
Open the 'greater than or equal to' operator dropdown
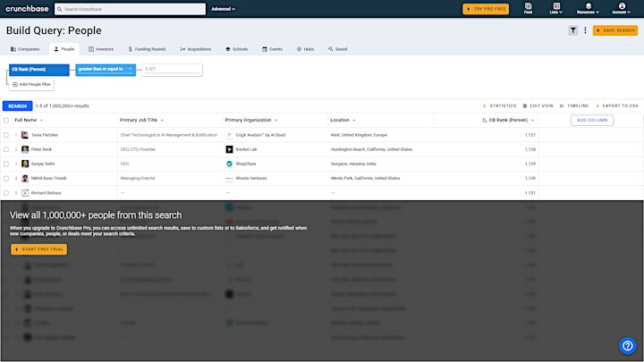[x=106, y=70]
